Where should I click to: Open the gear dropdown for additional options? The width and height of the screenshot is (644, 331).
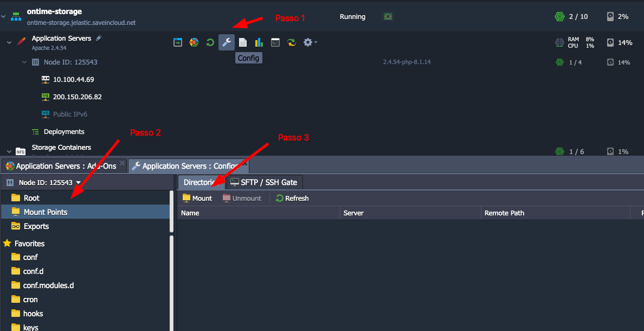click(x=310, y=42)
